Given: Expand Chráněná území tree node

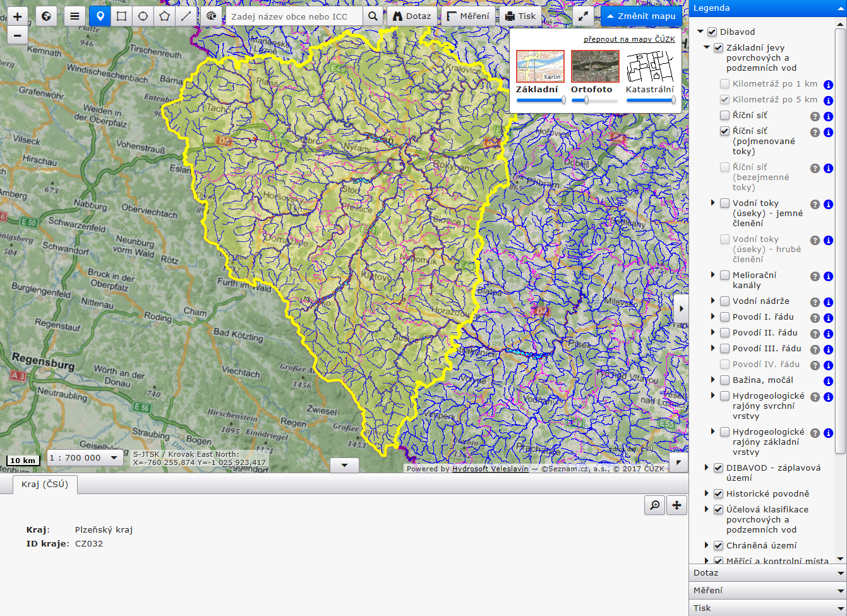Looking at the screenshot, I should [x=707, y=545].
